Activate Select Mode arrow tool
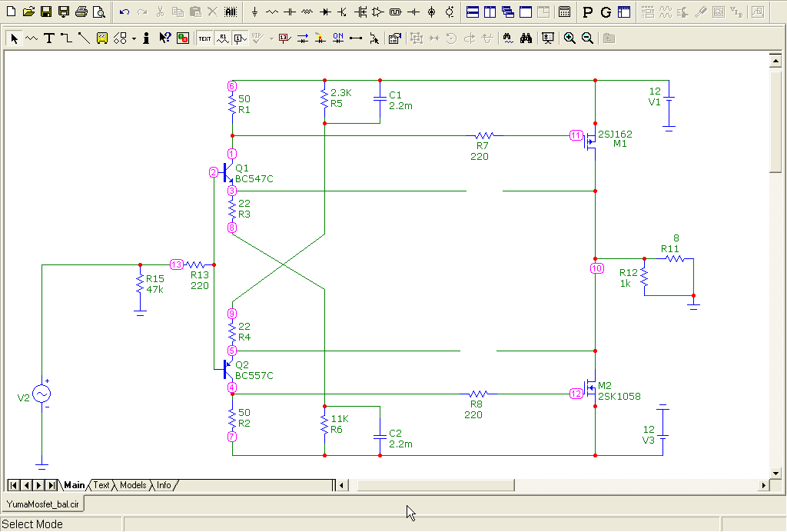The width and height of the screenshot is (787, 532). (x=14, y=38)
